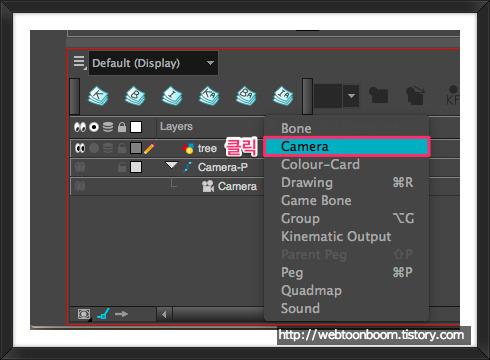Viewport: 490px width, 360px height.
Task: Click the scroll left arrow at bottom
Action: point(164,314)
